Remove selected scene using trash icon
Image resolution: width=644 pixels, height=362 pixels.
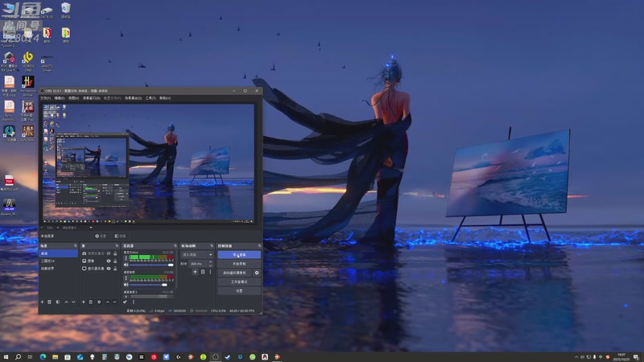point(49,302)
